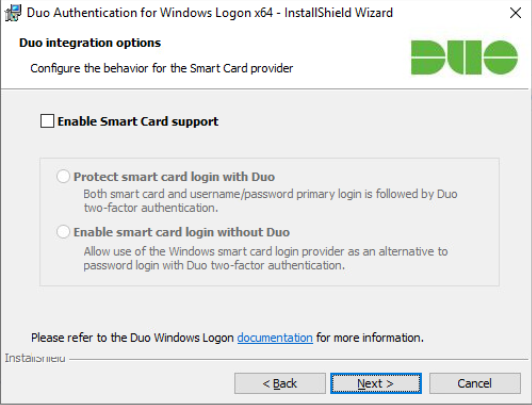The width and height of the screenshot is (532, 405).
Task: Select the 'Protect smart card login with Duo' radio circle
Action: (x=63, y=176)
